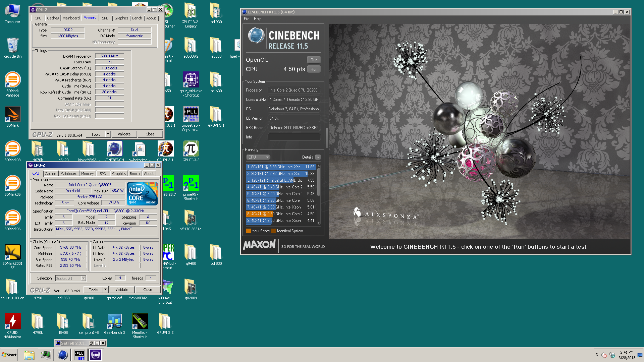Open the x5470 3831a folder

click(191, 220)
